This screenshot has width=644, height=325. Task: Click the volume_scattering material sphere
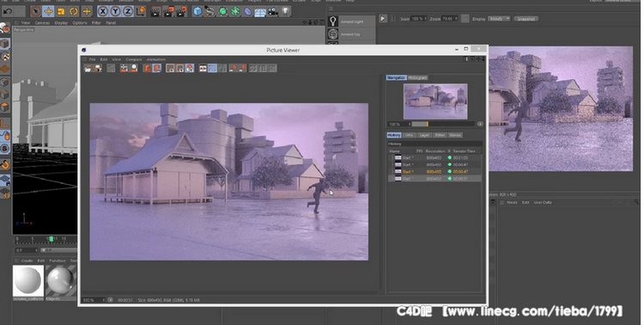point(28,280)
